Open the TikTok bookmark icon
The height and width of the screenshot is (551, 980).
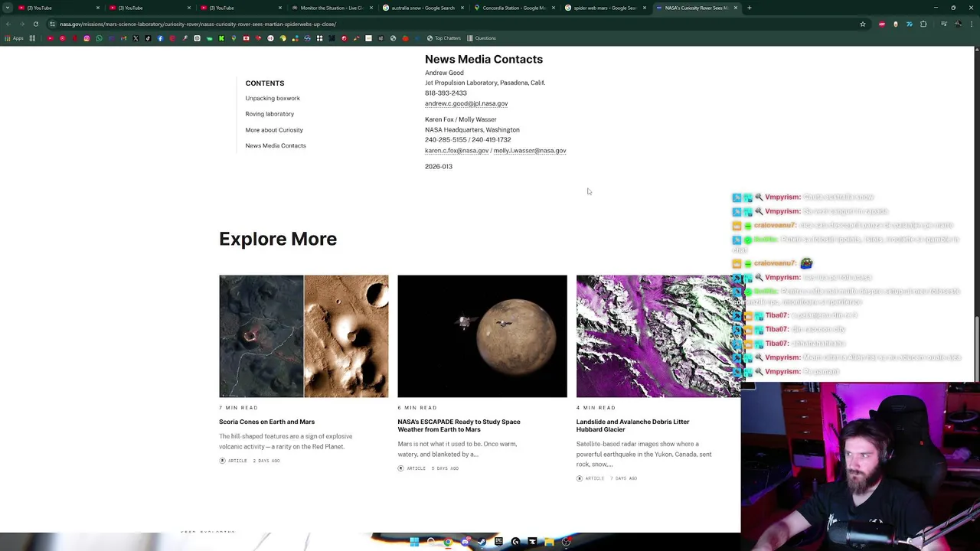pos(148,38)
